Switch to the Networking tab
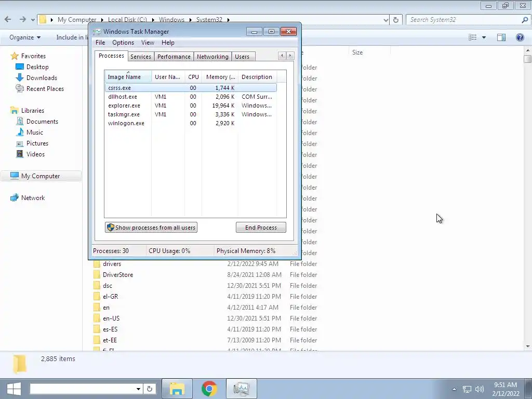Image resolution: width=532 pixels, height=399 pixels. click(212, 57)
